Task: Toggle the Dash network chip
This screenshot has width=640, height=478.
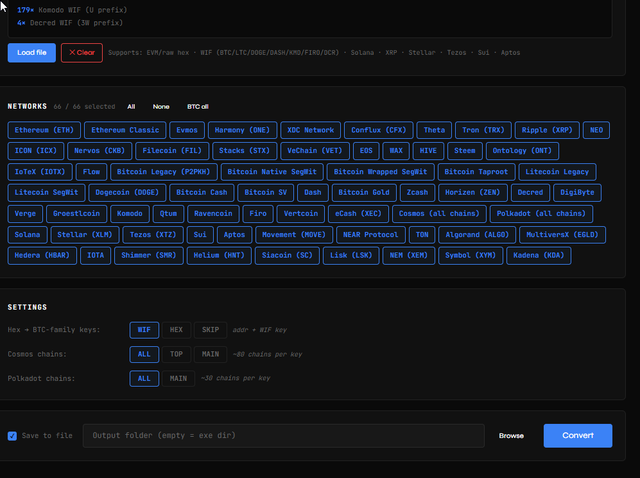Action: (x=312, y=192)
